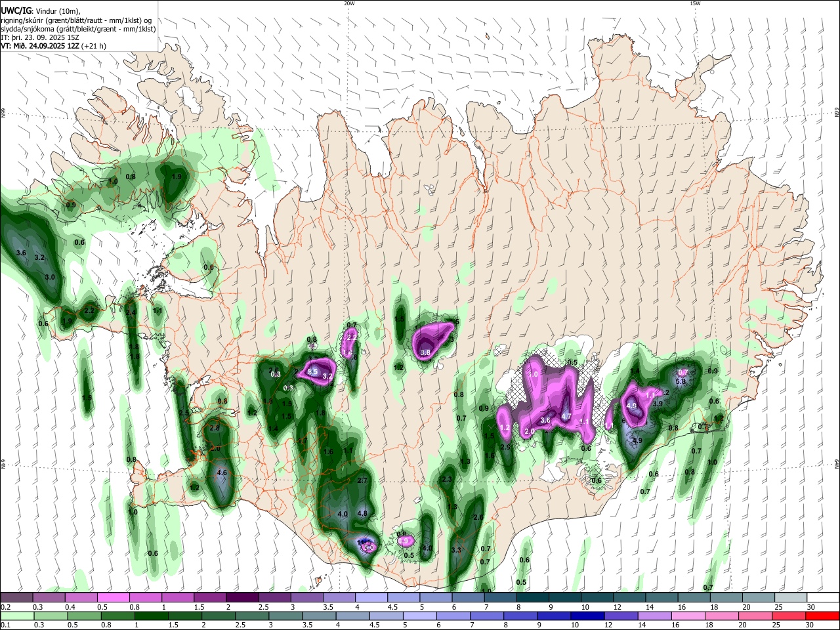Choose the lower legend swatch between 4.5 and 5

386,616
